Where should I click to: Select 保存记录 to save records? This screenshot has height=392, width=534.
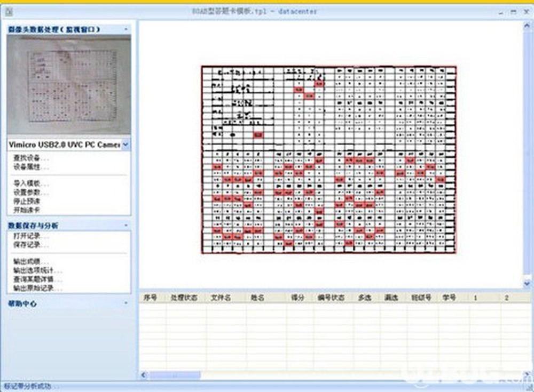(x=30, y=245)
